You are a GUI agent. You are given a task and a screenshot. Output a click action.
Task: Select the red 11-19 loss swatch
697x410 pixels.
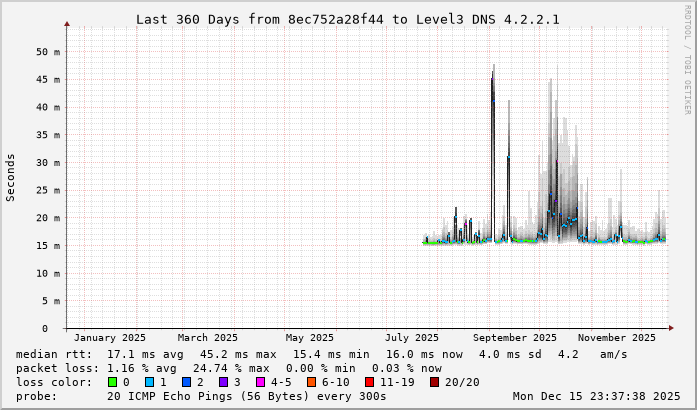click(369, 382)
